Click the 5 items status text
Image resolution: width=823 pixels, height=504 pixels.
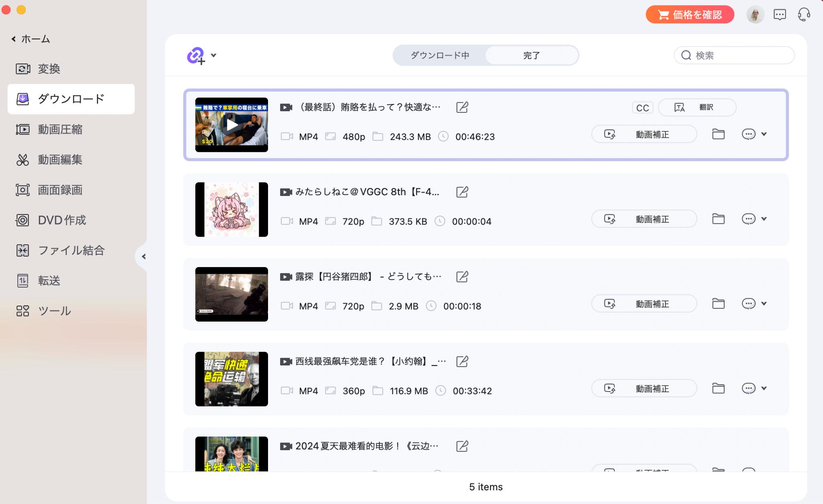[486, 487]
